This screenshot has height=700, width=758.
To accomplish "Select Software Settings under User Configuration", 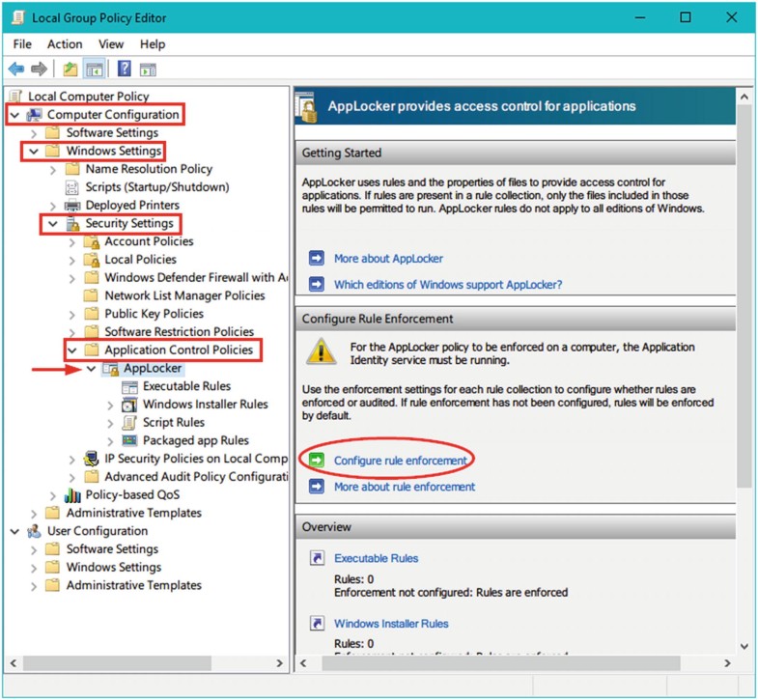I will [x=112, y=549].
